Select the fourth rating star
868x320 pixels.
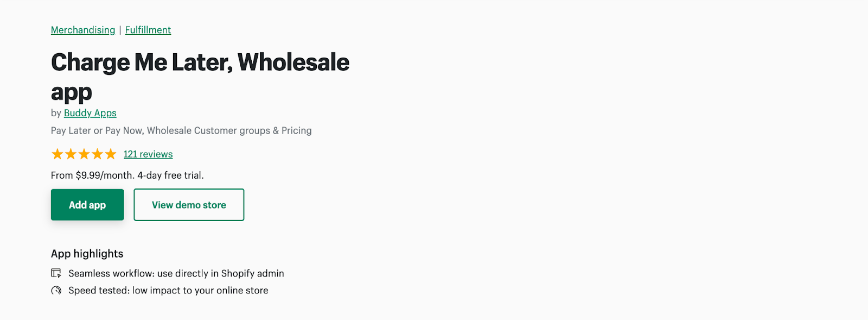97,154
